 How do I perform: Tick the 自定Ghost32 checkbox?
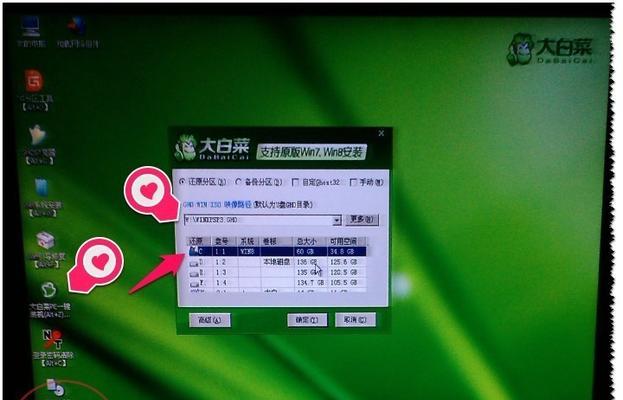295,182
